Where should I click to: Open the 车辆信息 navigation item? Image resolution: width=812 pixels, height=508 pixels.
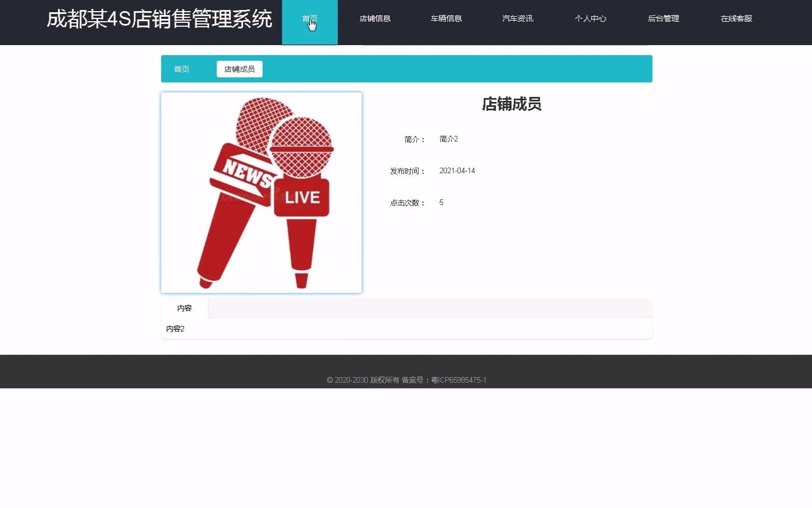click(446, 18)
